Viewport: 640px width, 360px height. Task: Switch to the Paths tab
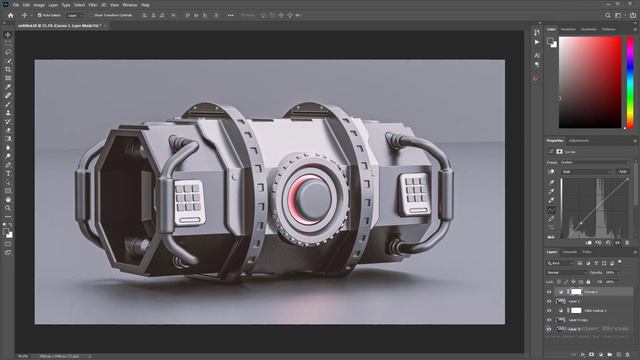click(587, 252)
